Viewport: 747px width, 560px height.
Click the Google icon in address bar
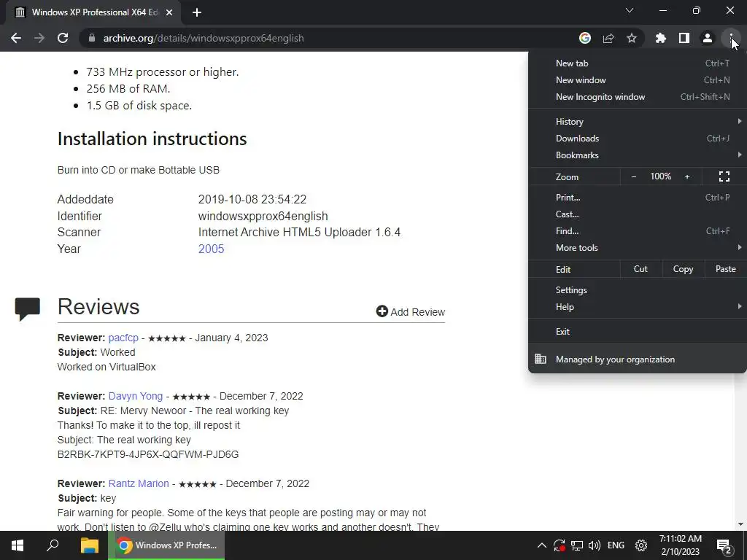585,38
